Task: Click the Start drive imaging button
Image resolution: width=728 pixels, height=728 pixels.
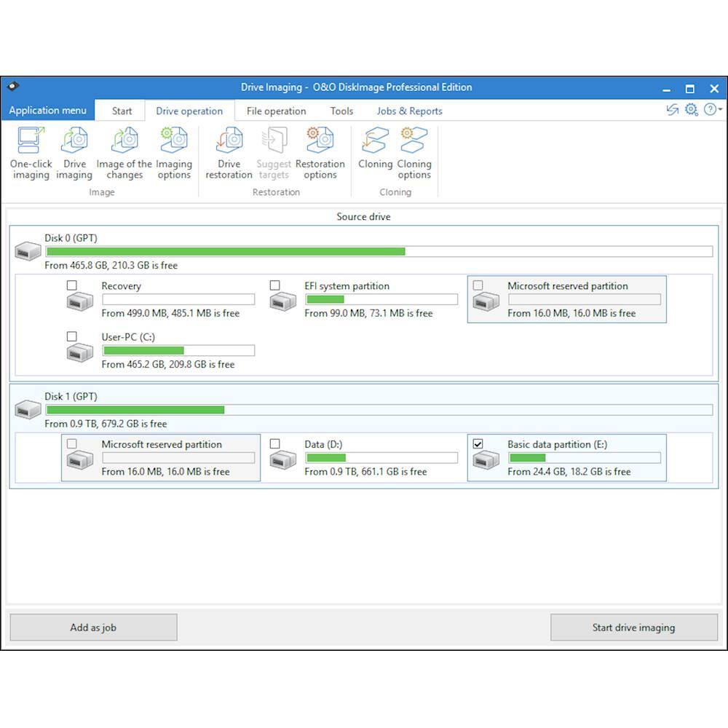Action: pyautogui.click(x=633, y=628)
